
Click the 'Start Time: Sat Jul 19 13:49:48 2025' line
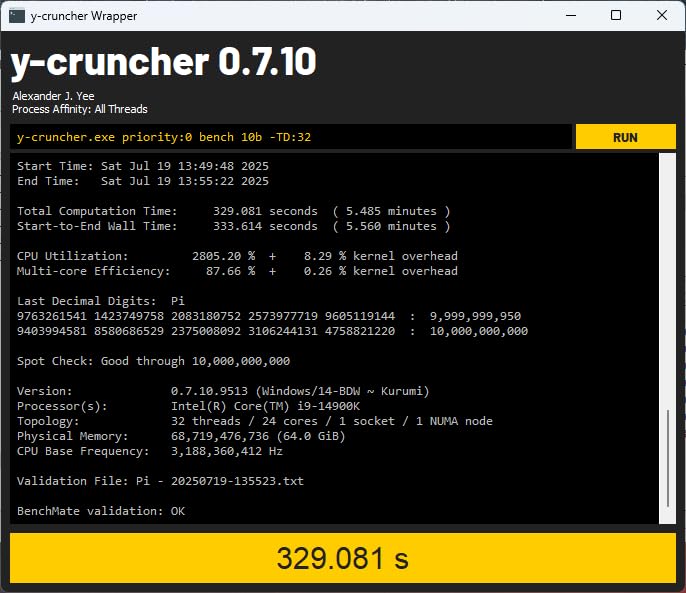tap(143, 166)
